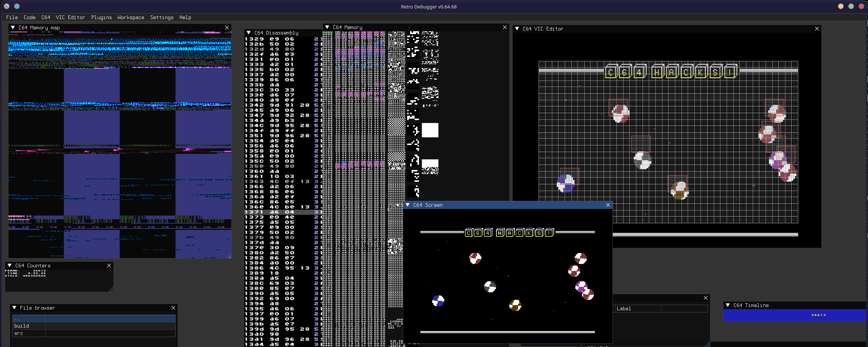This screenshot has width=868, height=347.
Task: Click the brown ball sprite in VIC Editor
Action: tap(680, 190)
